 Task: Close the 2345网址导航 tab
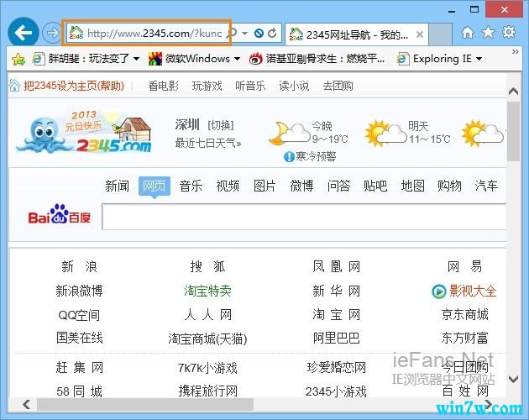click(420, 34)
